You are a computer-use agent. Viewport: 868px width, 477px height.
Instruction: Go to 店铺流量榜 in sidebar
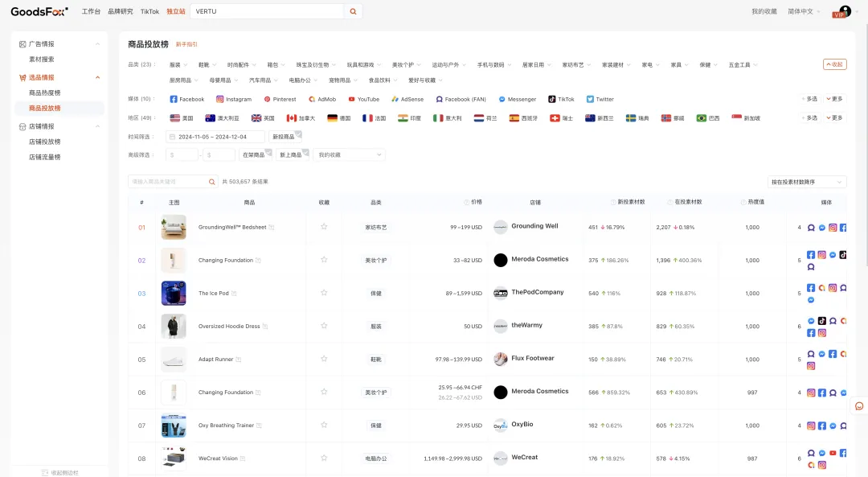point(45,157)
